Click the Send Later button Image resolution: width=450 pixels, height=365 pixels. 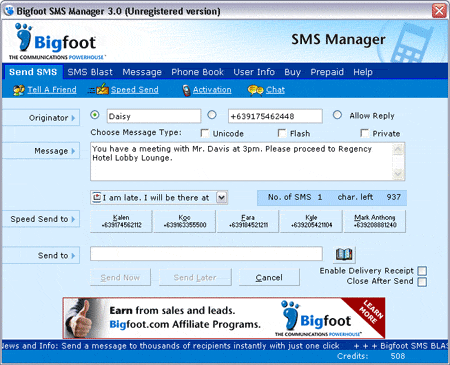pos(195,277)
